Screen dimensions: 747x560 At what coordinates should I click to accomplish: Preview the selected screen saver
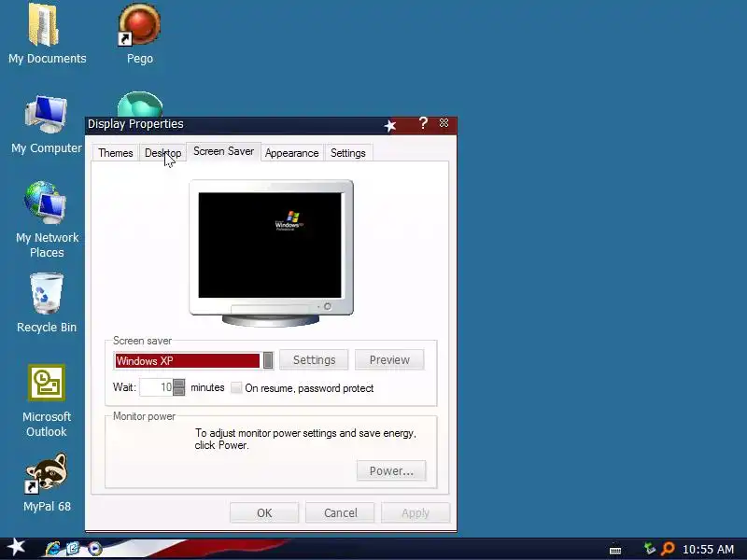389,360
